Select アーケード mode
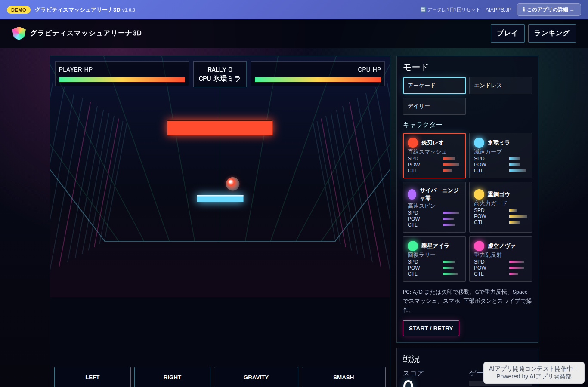The height and width of the screenshot is (387, 588). [434, 86]
